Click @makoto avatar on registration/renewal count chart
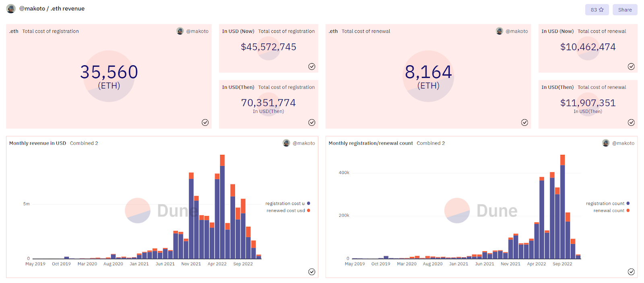This screenshot has width=644, height=283. click(x=606, y=143)
